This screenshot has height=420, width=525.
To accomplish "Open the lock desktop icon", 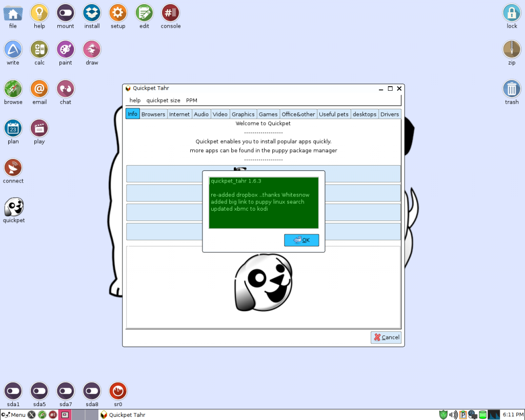I will 512,13.
